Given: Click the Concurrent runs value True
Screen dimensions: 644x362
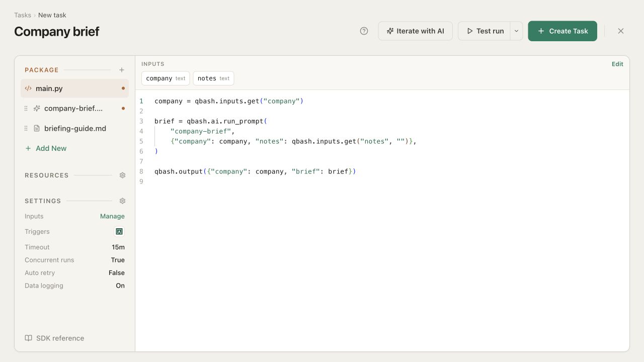Looking at the screenshot, I should pyautogui.click(x=118, y=260).
